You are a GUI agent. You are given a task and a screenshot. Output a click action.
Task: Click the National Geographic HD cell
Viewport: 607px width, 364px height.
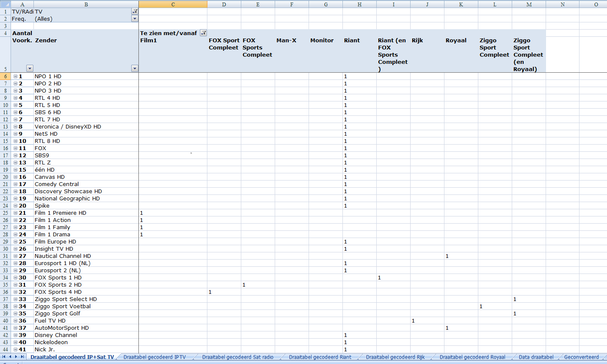pyautogui.click(x=86, y=199)
